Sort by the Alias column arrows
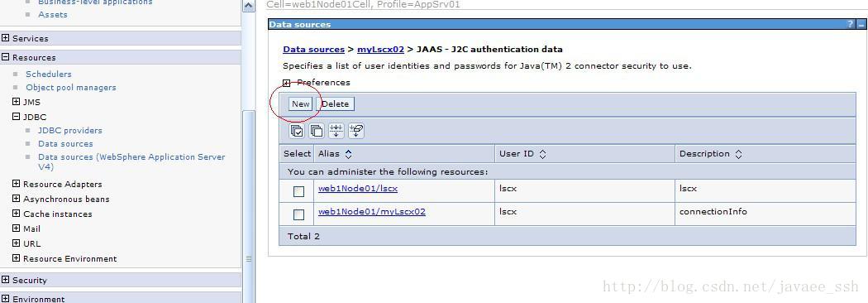 point(348,154)
